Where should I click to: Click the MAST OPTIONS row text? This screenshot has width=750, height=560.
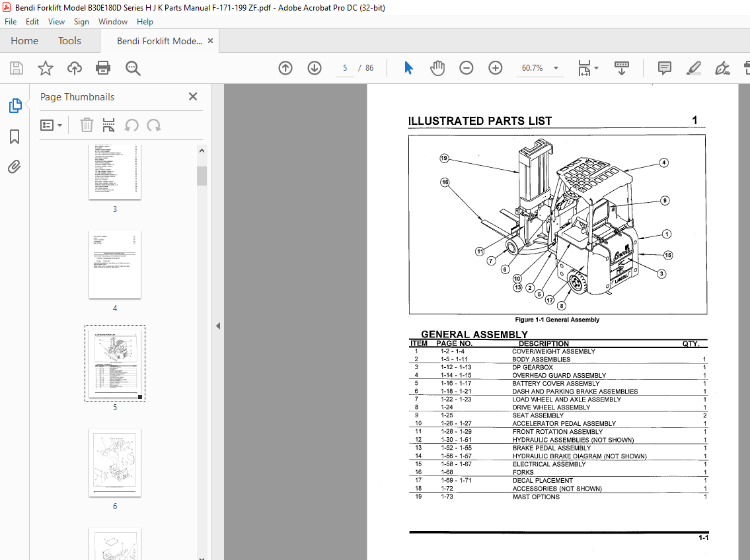click(x=536, y=497)
